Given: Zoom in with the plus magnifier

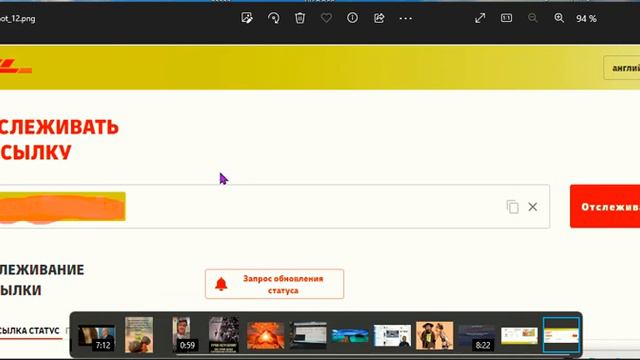Looking at the screenshot, I should (559, 18).
